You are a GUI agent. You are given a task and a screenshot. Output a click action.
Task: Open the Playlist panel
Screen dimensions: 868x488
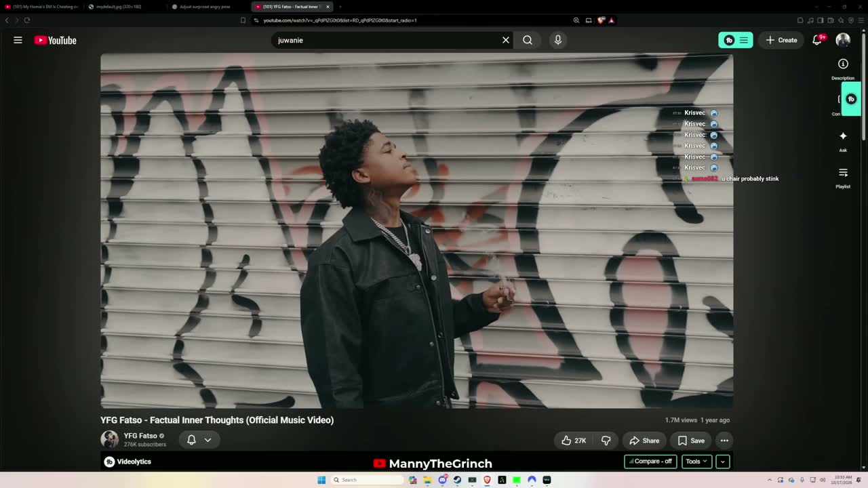[x=843, y=178]
